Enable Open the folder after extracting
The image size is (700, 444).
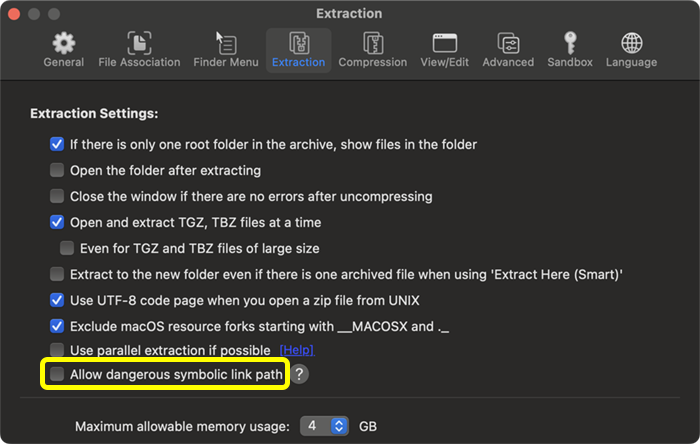click(x=58, y=170)
